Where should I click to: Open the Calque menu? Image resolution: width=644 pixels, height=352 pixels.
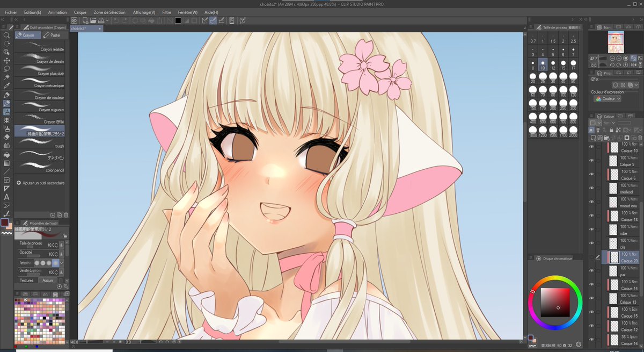point(80,12)
